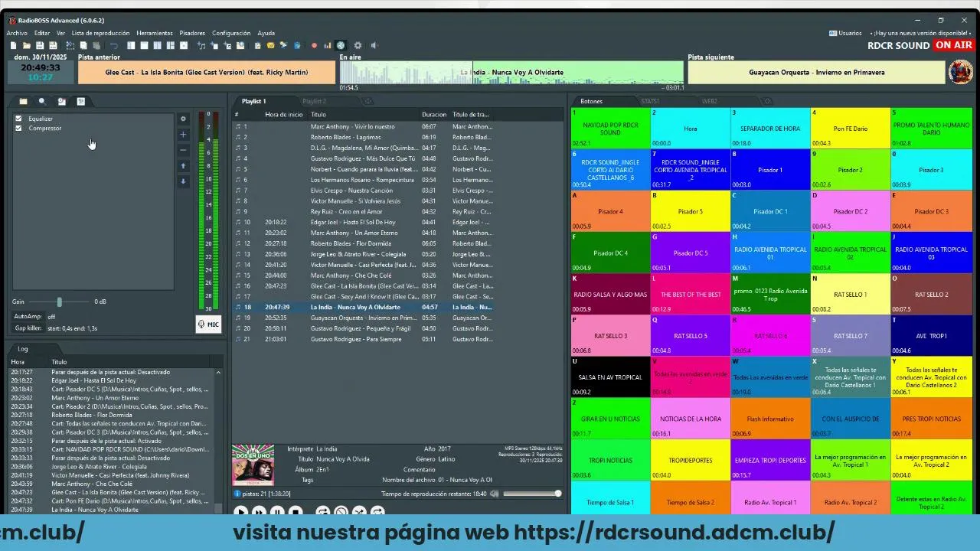This screenshot has height=551, width=980.
Task: Open the Lista de reproducción menu
Action: click(x=100, y=33)
